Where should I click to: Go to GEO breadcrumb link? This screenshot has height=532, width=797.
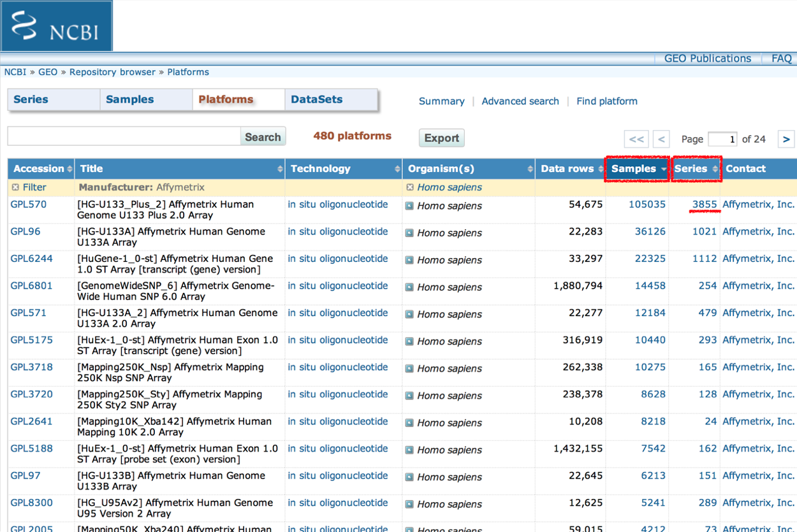48,72
